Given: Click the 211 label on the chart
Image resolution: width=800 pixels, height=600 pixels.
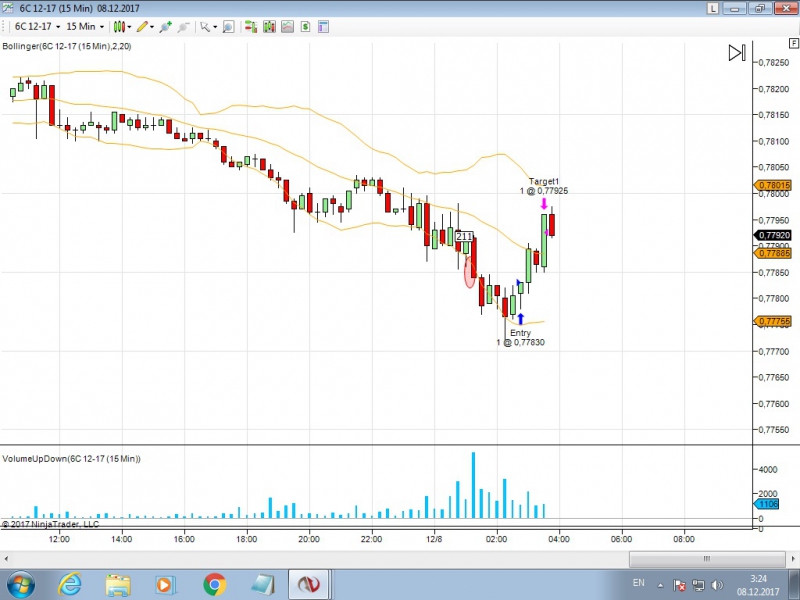Looking at the screenshot, I should point(464,237).
